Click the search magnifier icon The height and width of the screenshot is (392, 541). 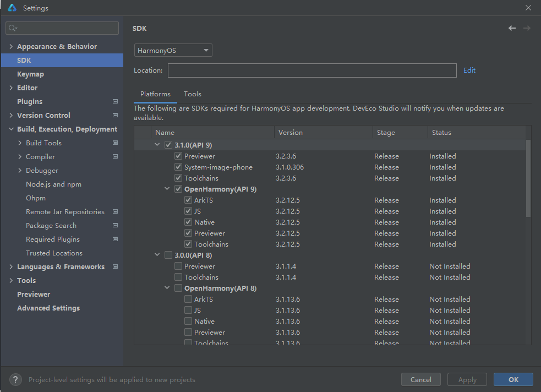(x=13, y=28)
